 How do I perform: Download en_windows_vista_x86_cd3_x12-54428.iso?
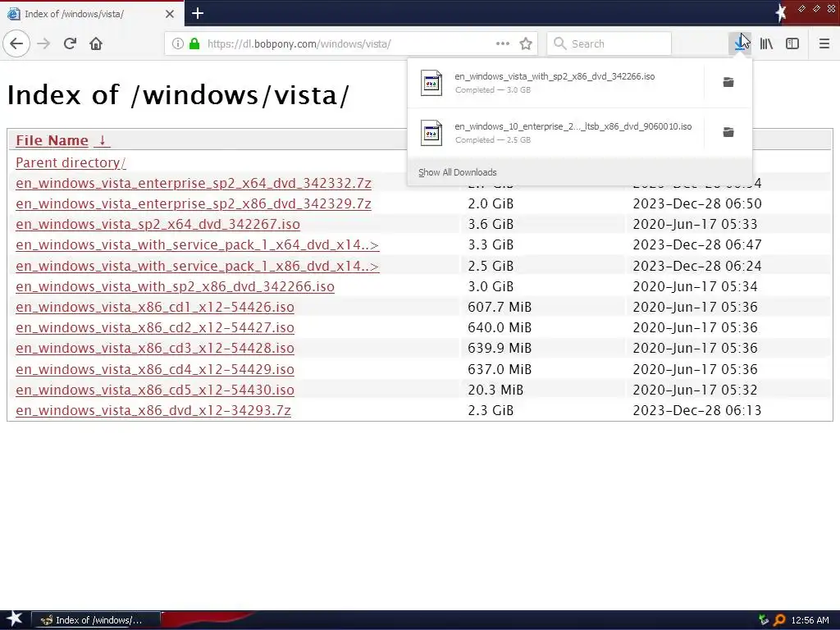pyautogui.click(x=155, y=348)
